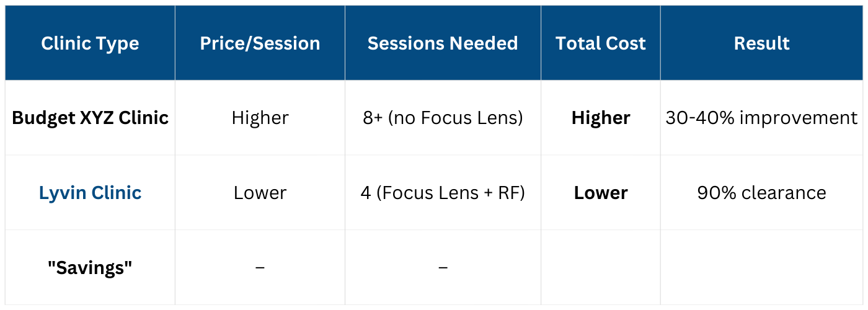Click the dash in Savings Price/Session cell
This screenshot has width=868, height=310.
(x=260, y=268)
